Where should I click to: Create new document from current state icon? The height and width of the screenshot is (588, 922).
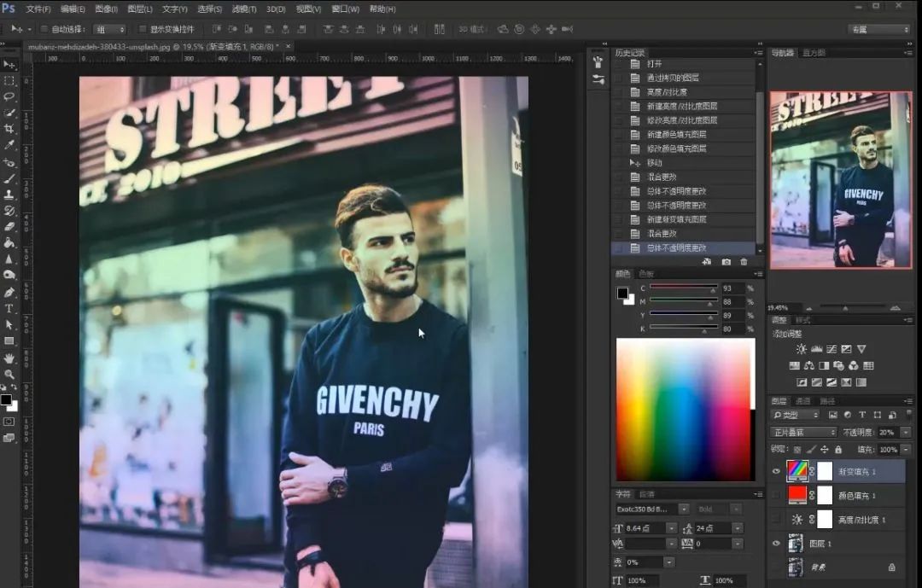click(x=707, y=262)
